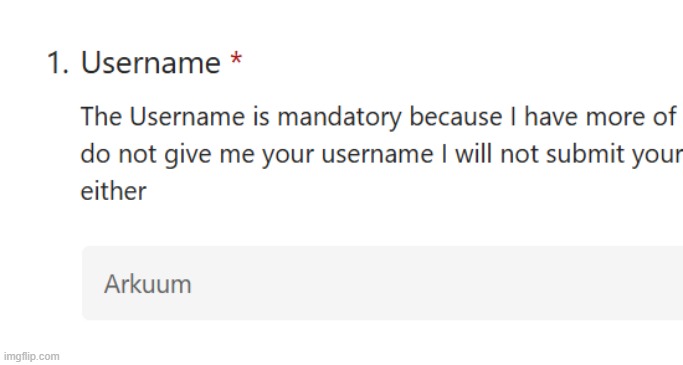Click the word submit in description
This screenshot has width=683, height=365.
point(585,154)
